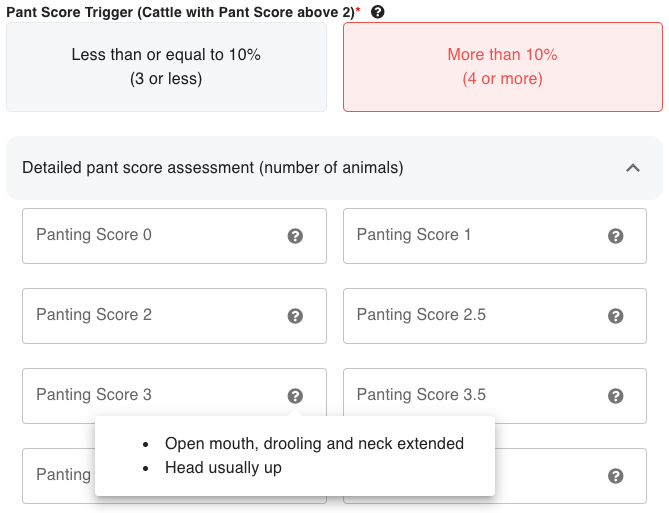Image resolution: width=669 pixels, height=513 pixels.
Task: Click into Panting Score 2.5 input
Action: [470, 316]
